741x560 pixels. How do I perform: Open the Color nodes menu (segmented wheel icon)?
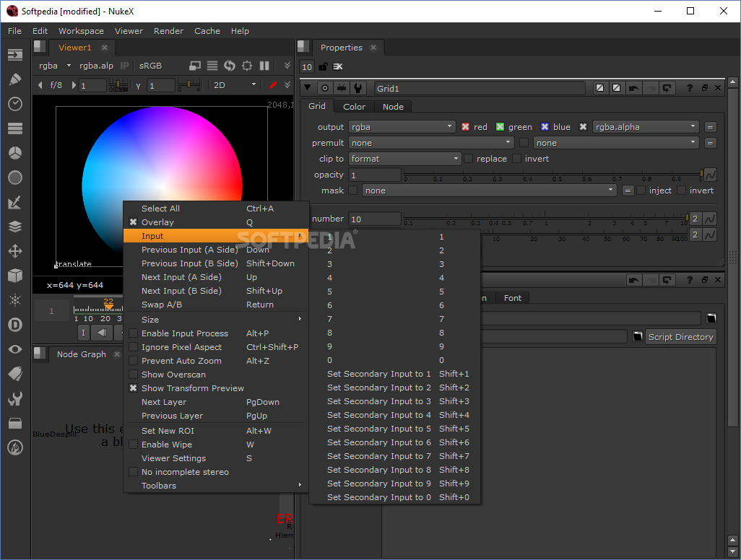coord(15,153)
